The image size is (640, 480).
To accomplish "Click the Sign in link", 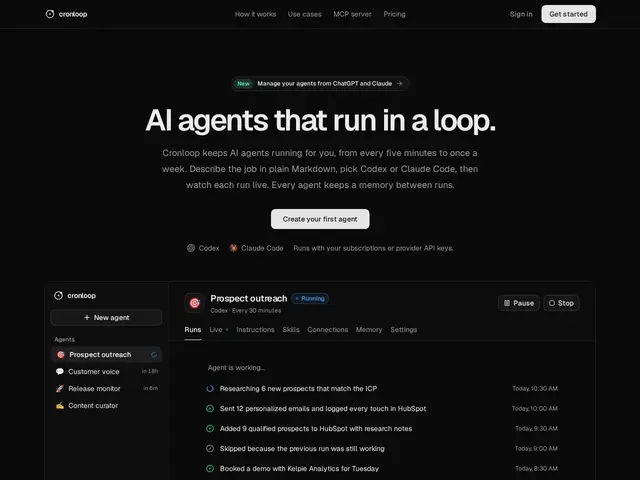I will [x=521, y=14].
